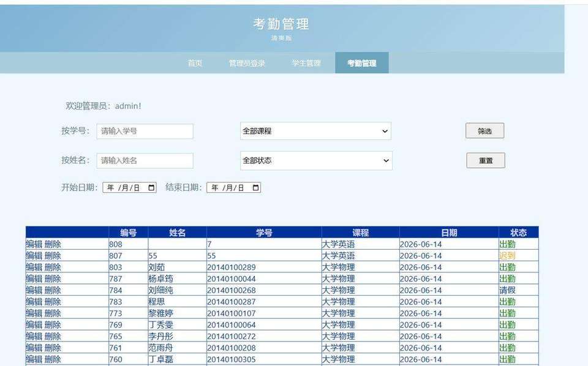The width and height of the screenshot is (588, 366).
Task: Open the start date calendar picker icon
Action: (x=151, y=188)
